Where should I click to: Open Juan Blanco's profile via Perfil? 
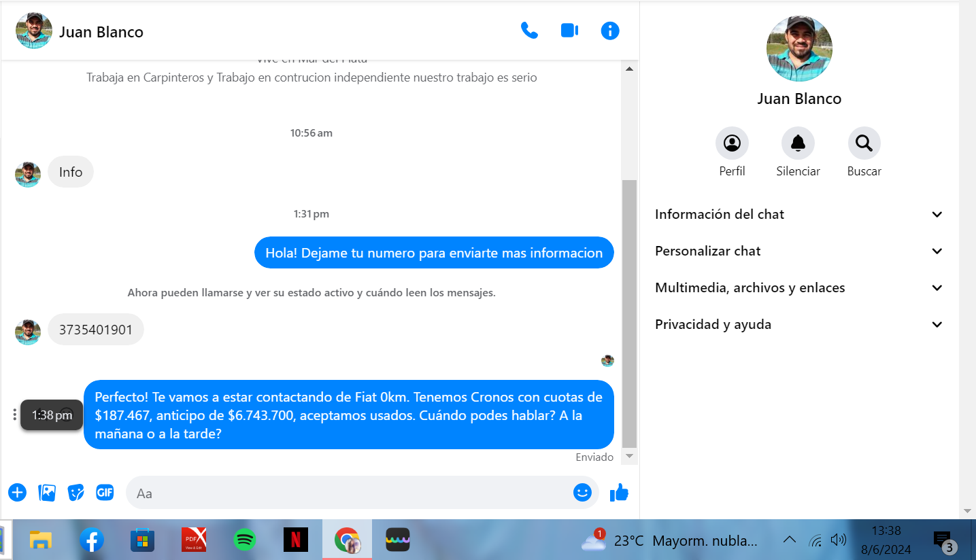click(x=732, y=143)
